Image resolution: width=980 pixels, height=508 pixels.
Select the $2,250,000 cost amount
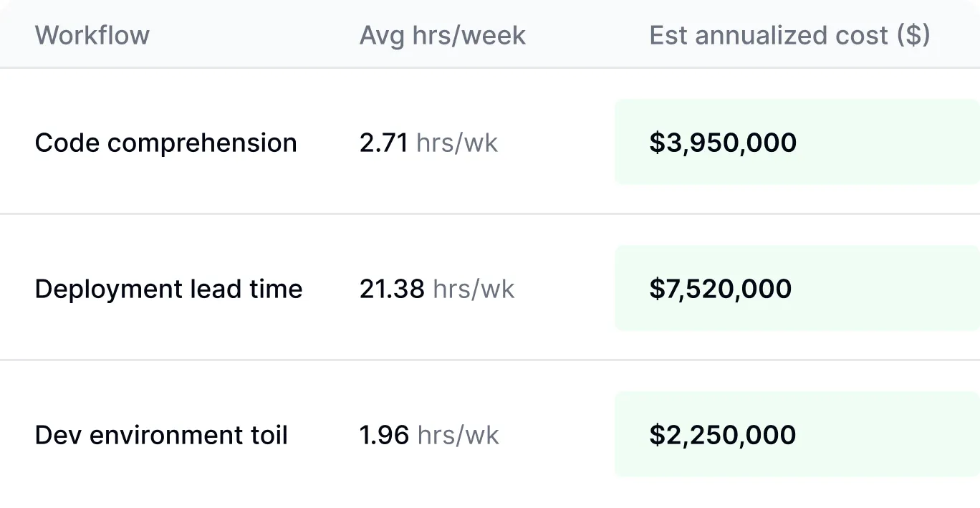click(722, 435)
